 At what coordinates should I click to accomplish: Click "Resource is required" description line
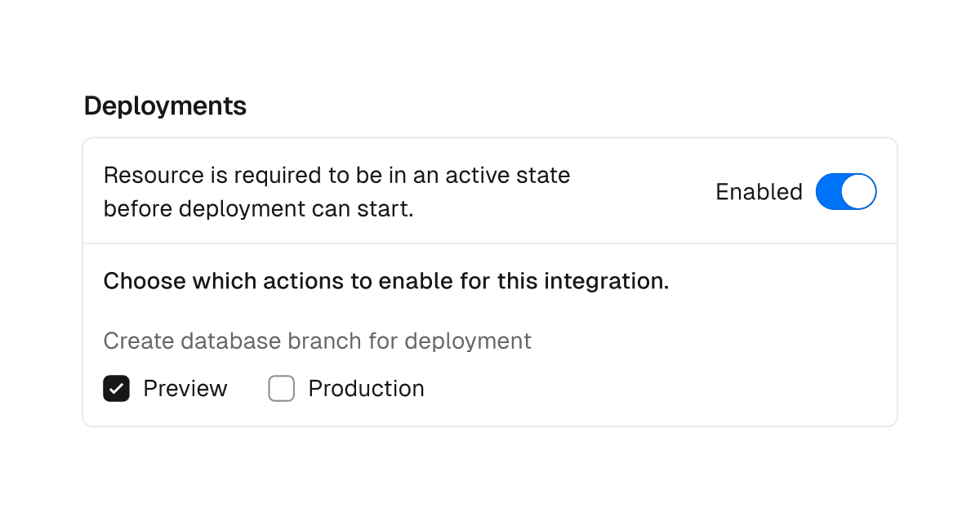coord(336,176)
